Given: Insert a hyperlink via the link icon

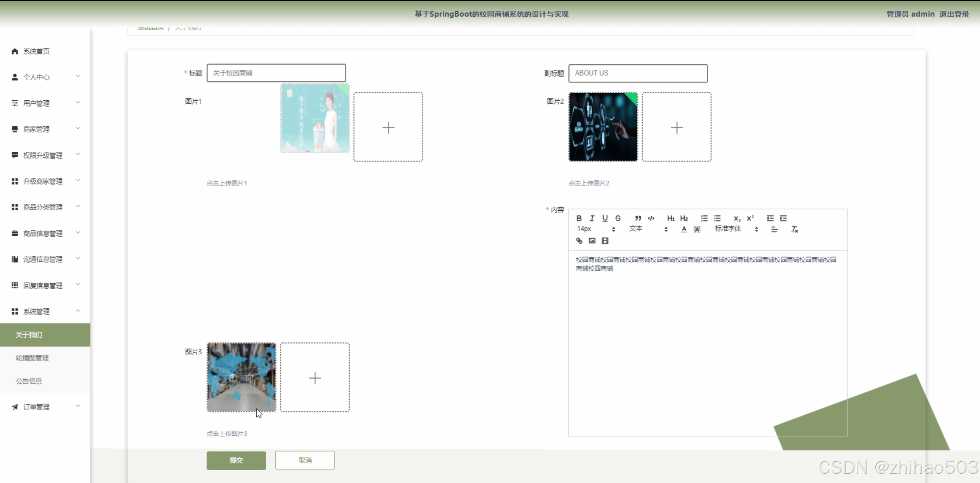Looking at the screenshot, I should click(579, 241).
